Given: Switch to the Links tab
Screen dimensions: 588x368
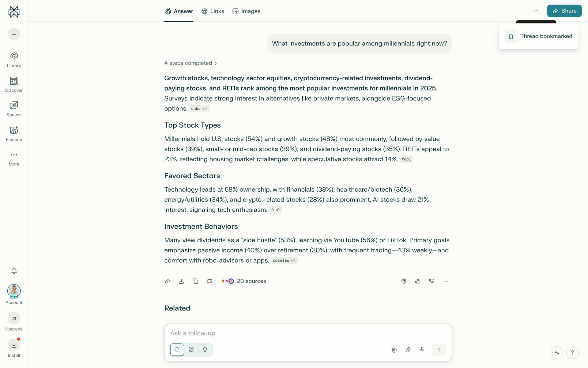Looking at the screenshot, I should coord(213,11).
